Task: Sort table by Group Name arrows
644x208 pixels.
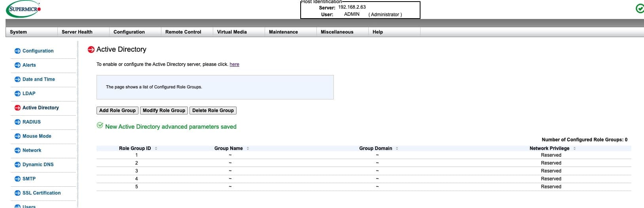Action: click(x=248, y=148)
